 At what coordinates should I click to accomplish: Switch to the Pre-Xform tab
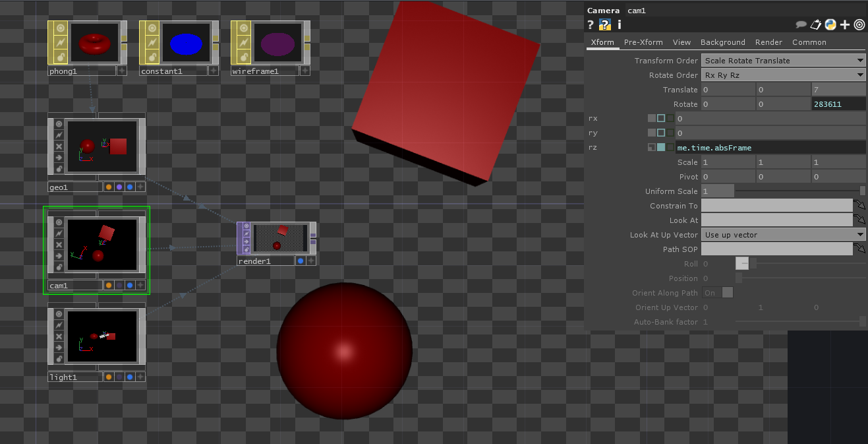(643, 42)
